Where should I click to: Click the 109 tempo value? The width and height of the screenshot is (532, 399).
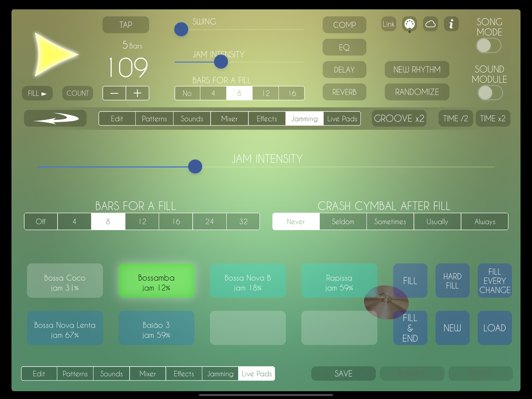(x=128, y=67)
